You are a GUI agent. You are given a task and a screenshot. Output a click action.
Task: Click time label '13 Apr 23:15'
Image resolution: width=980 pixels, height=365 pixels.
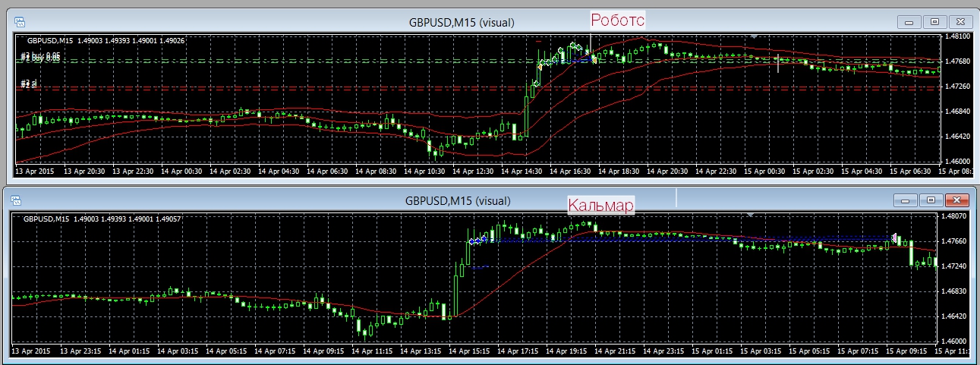80,351
